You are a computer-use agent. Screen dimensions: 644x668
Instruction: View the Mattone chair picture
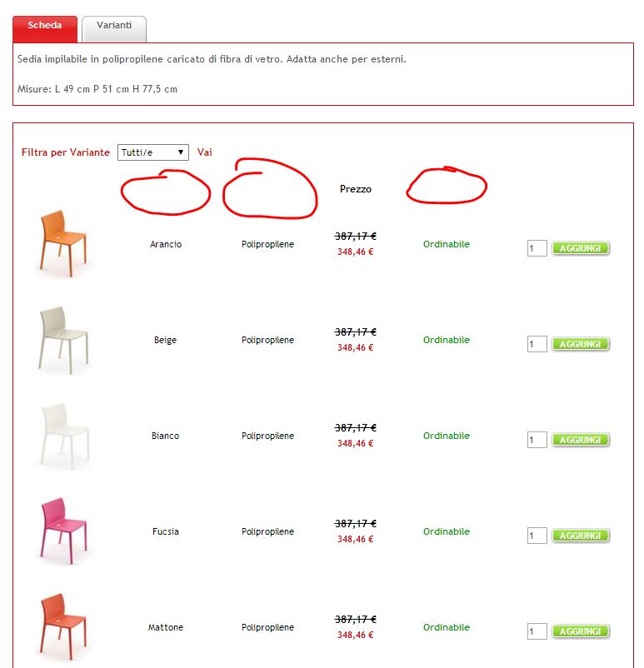coord(62,626)
